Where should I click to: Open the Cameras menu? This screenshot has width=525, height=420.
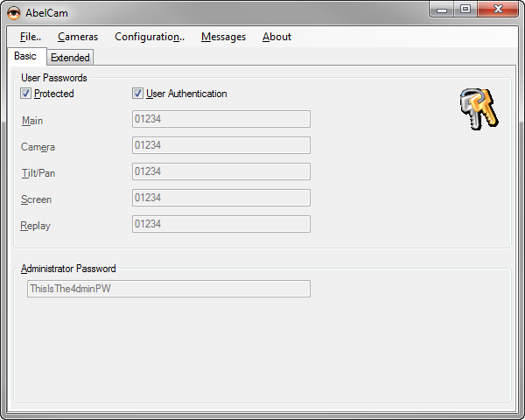pyautogui.click(x=78, y=37)
